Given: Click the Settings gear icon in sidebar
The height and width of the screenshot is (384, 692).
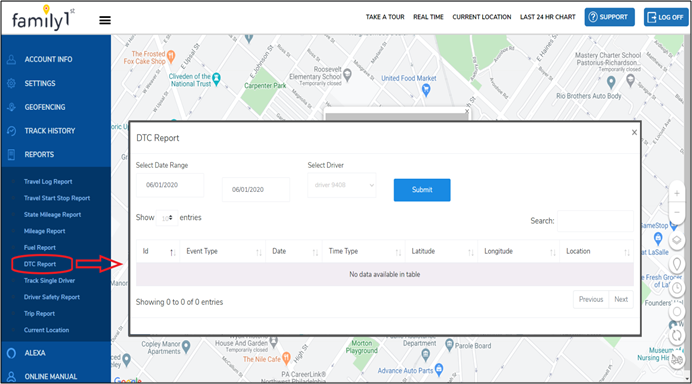Looking at the screenshot, I should click(x=11, y=83).
